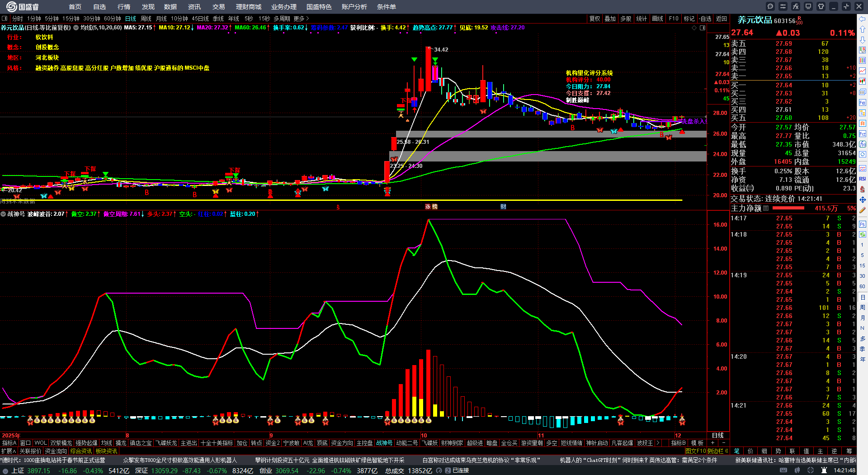Open the 指标B indicator group
The height and width of the screenshot is (475, 868).
coord(678,443)
